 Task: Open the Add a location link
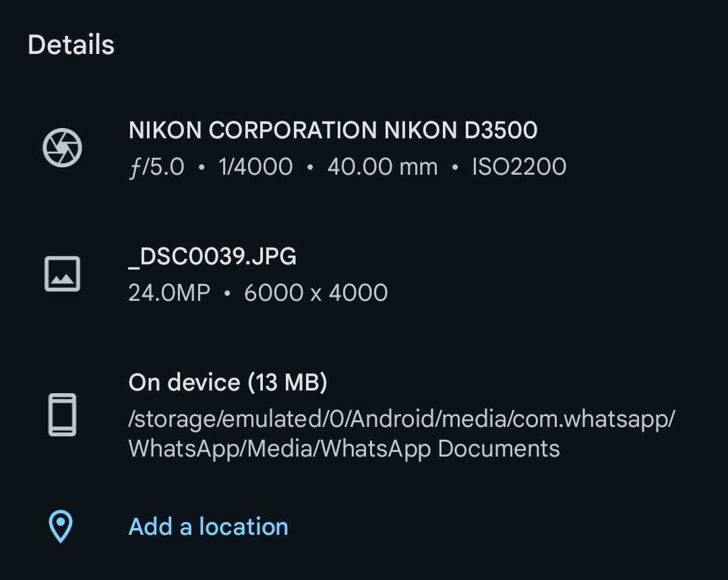coord(208,527)
